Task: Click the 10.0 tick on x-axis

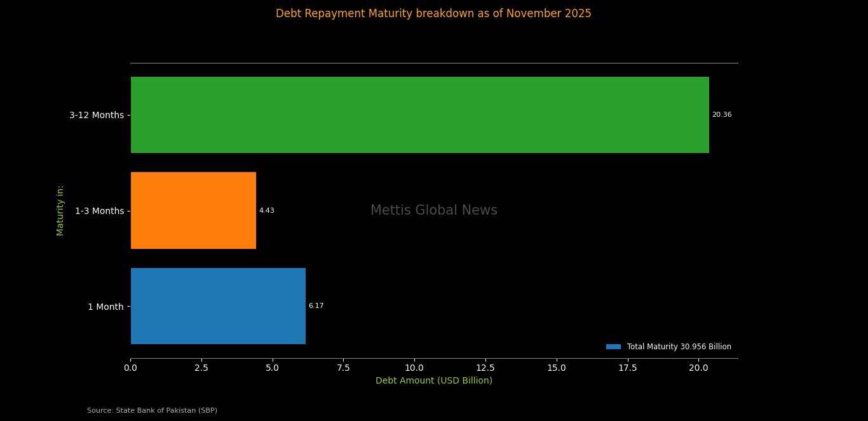Action: 414,367
